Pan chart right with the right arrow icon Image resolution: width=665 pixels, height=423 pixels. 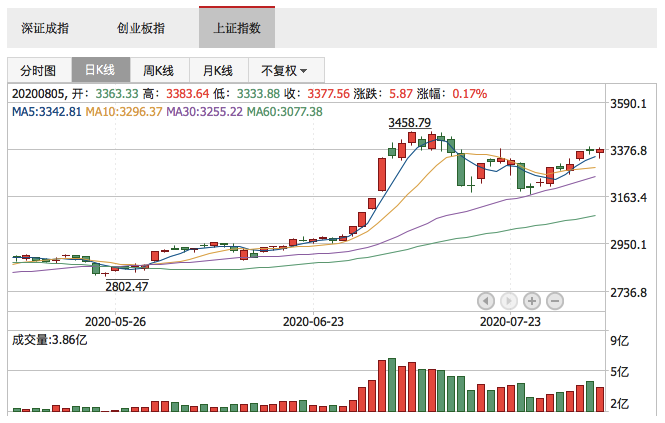pyautogui.click(x=509, y=301)
